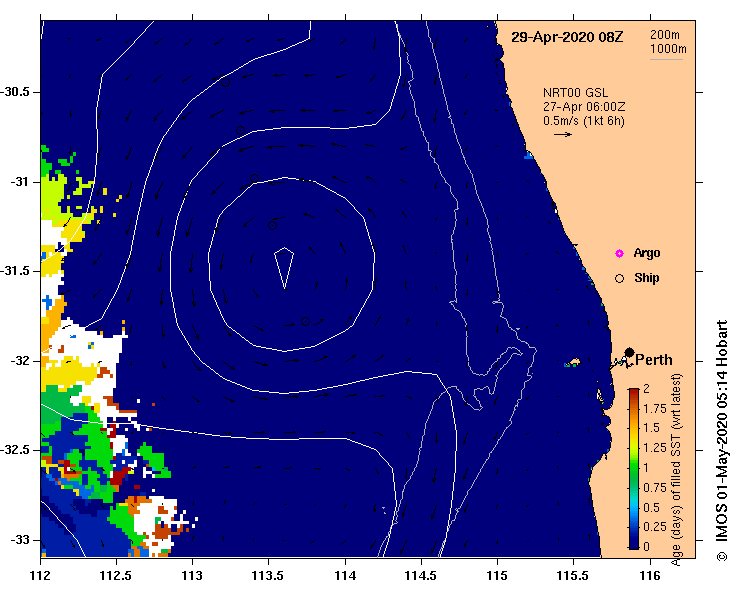Click the longitude axis label 112.5

pyautogui.click(x=116, y=576)
